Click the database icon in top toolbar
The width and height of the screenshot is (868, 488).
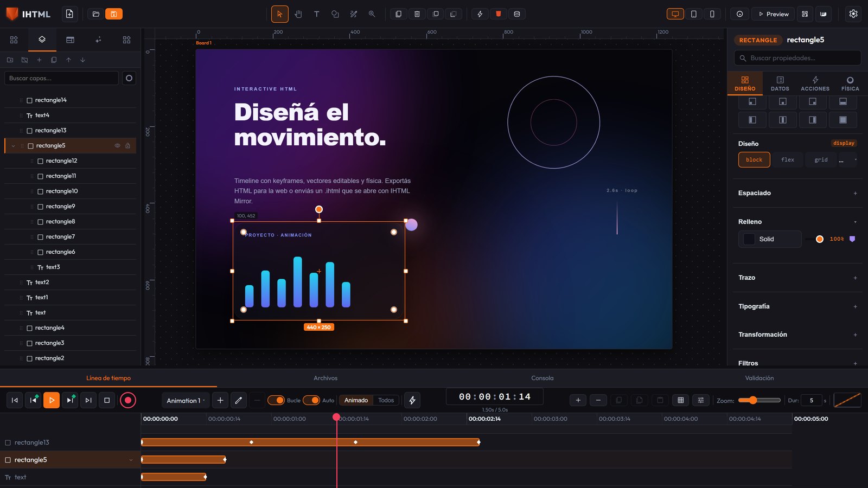coord(517,14)
